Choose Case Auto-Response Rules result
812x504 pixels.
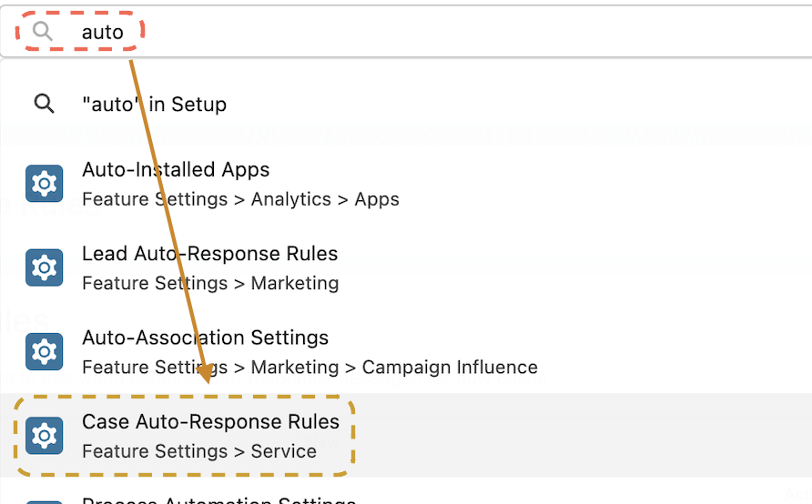[210, 422]
